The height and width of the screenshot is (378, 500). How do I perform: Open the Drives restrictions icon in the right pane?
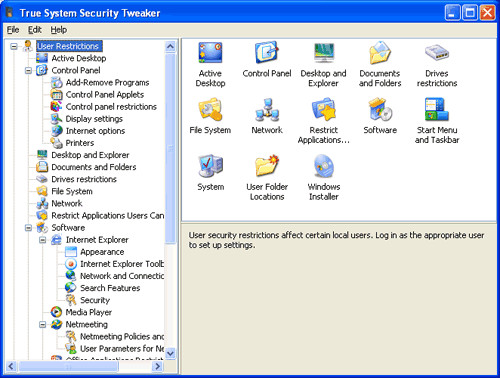tap(437, 53)
